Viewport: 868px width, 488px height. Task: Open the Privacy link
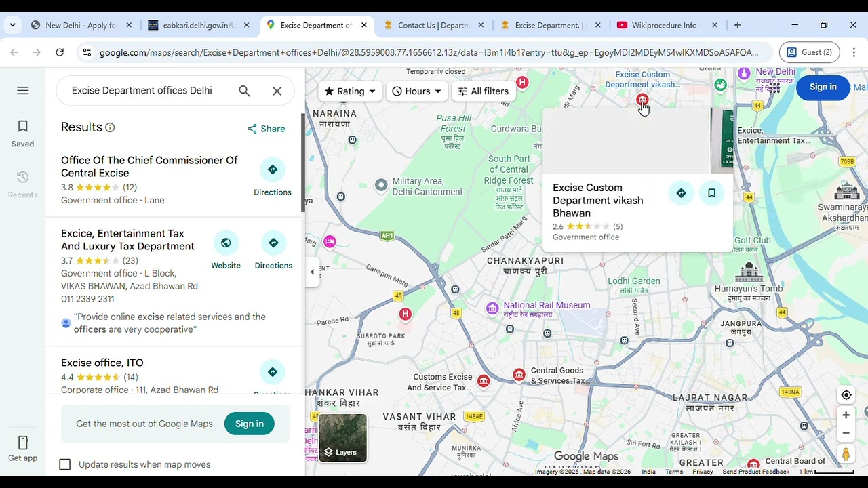(703, 472)
